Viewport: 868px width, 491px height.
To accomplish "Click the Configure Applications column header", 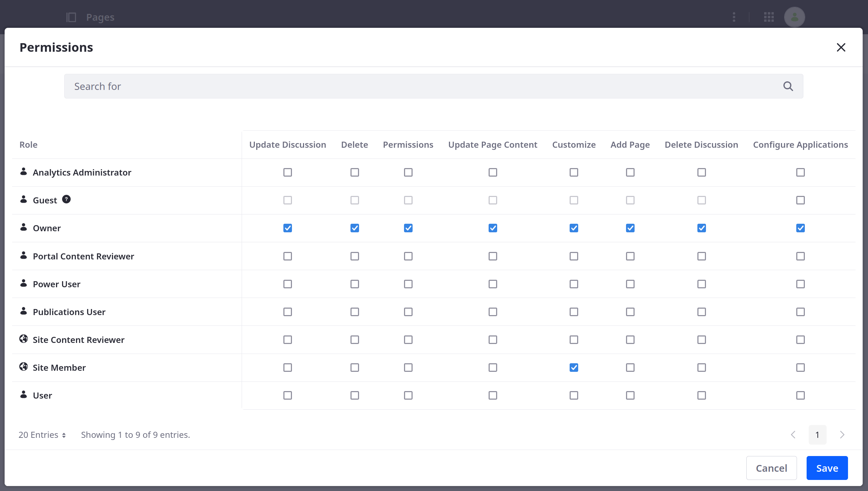I will (x=801, y=144).
